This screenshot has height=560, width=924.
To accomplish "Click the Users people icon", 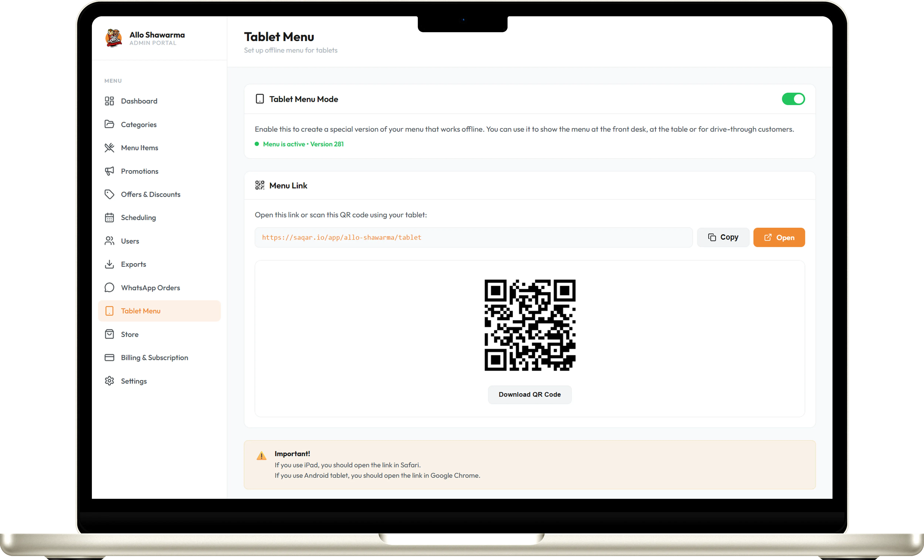I will pyautogui.click(x=109, y=241).
